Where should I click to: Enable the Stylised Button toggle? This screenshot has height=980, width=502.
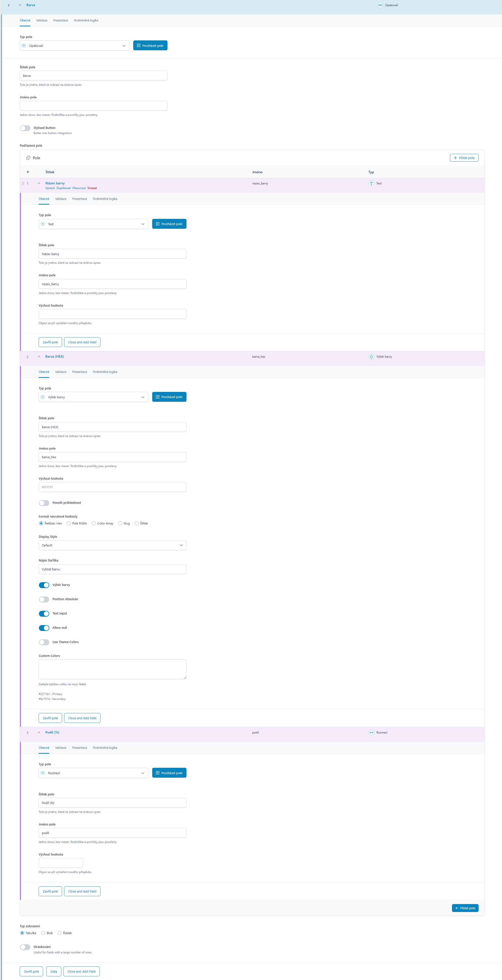click(25, 128)
